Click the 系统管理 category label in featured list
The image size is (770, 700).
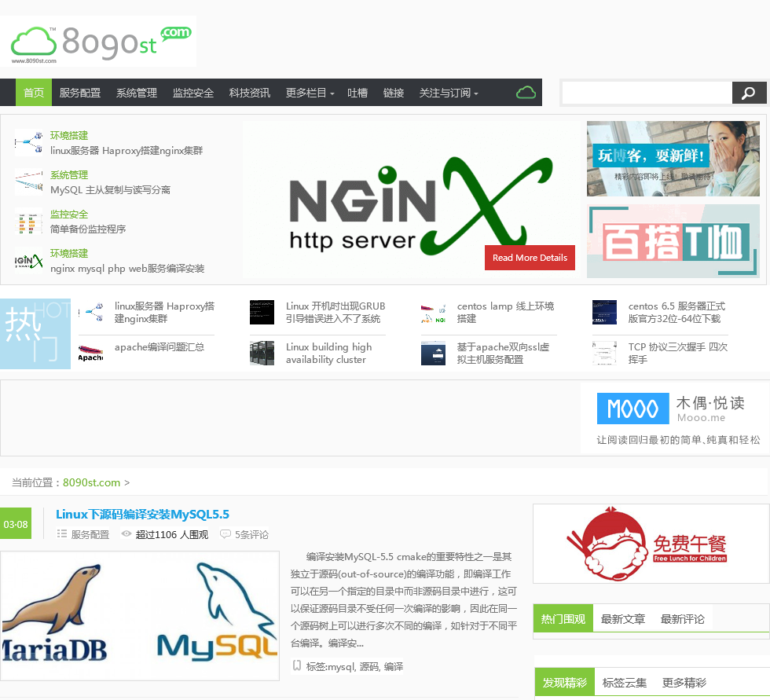coord(69,174)
